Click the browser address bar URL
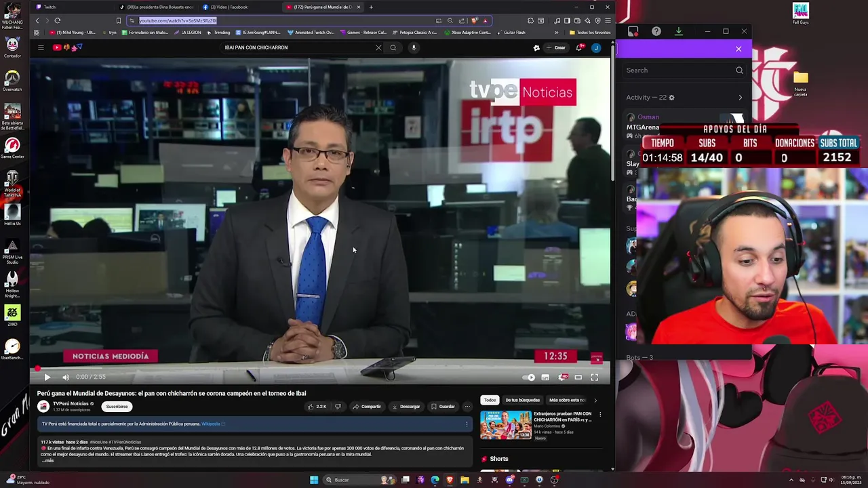Screen dimensions: 868x488 pos(178,21)
